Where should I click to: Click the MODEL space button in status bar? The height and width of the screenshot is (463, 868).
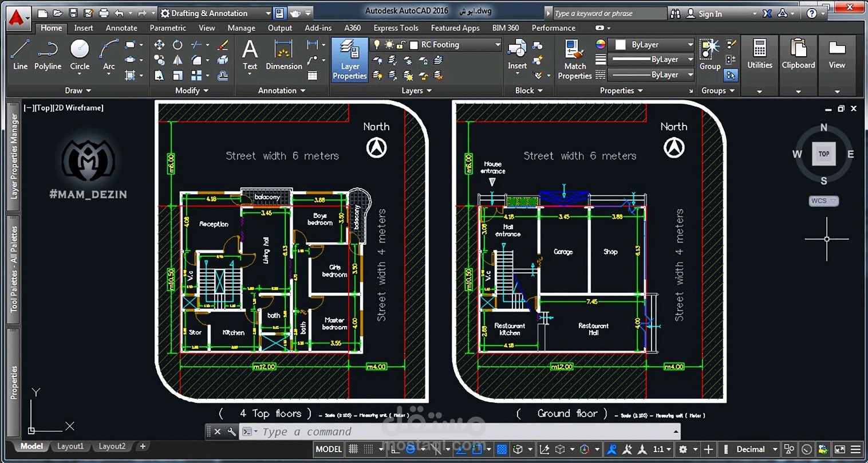329,449
